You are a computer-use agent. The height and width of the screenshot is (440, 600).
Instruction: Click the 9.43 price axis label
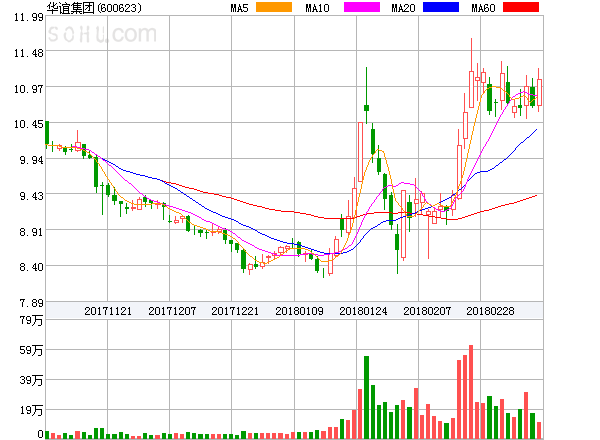(31, 196)
